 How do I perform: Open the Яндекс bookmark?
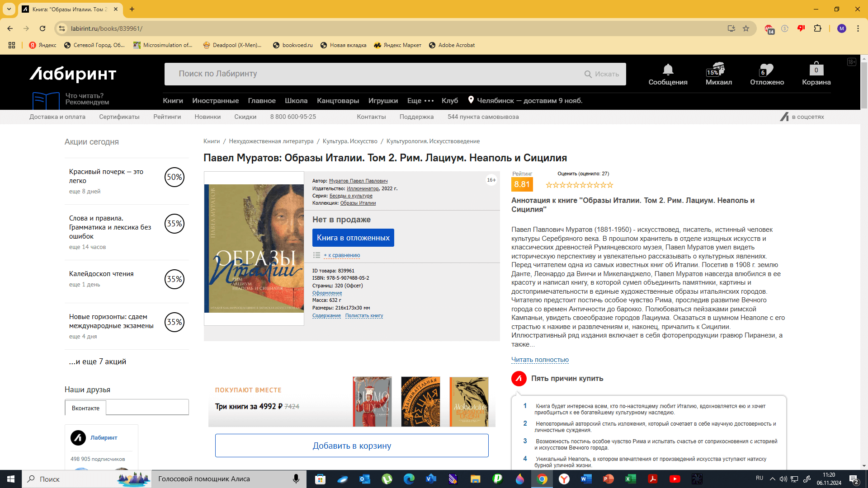coord(43,45)
